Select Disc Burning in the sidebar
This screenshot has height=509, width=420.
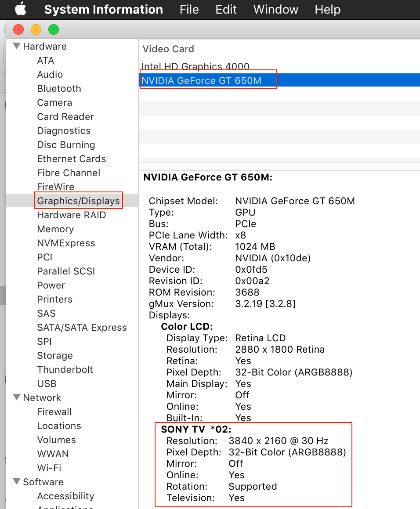[66, 144]
